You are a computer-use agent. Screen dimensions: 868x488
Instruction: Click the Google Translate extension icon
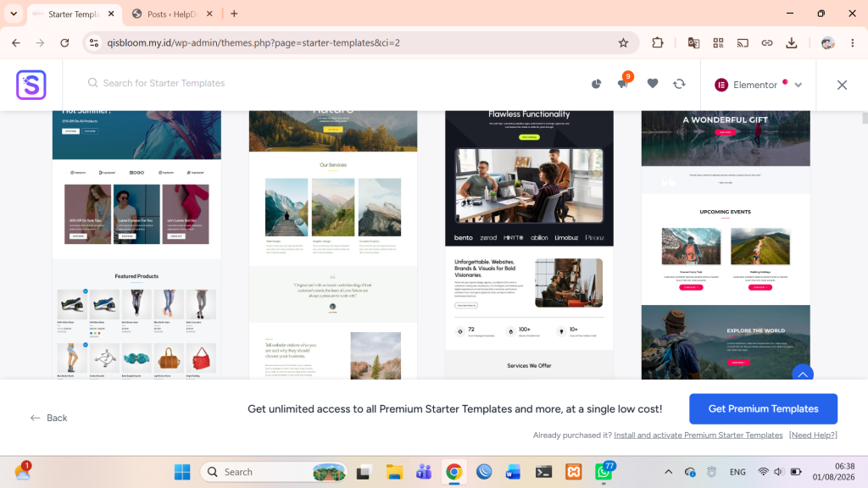click(693, 42)
